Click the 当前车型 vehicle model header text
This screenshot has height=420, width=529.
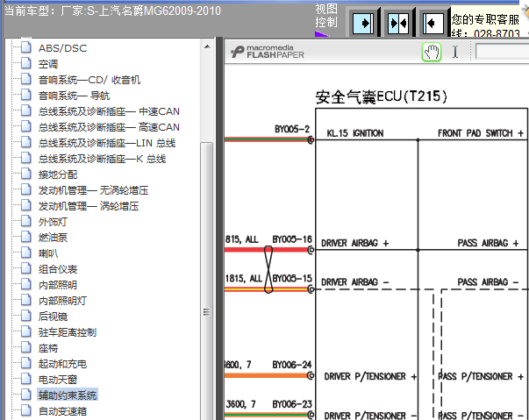click(112, 11)
